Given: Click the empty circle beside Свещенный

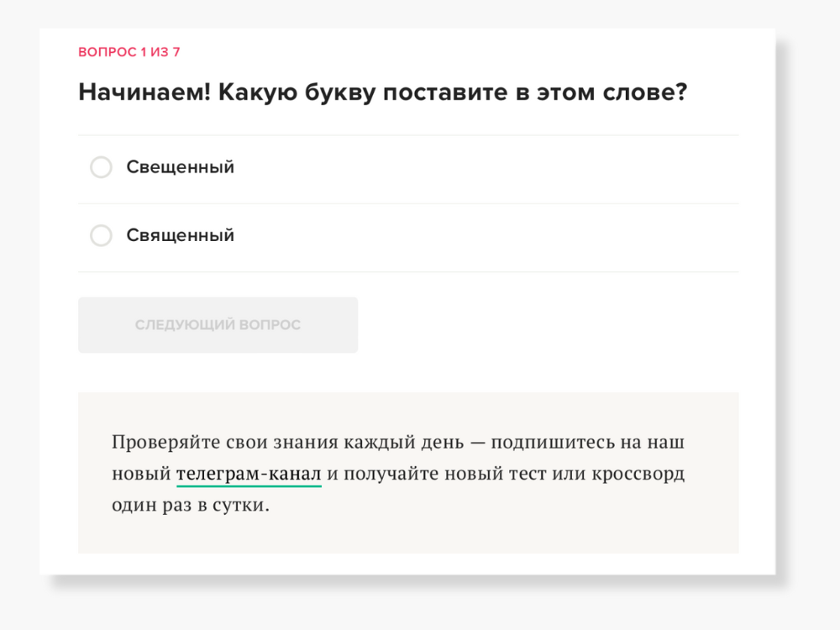Looking at the screenshot, I should point(101,167).
